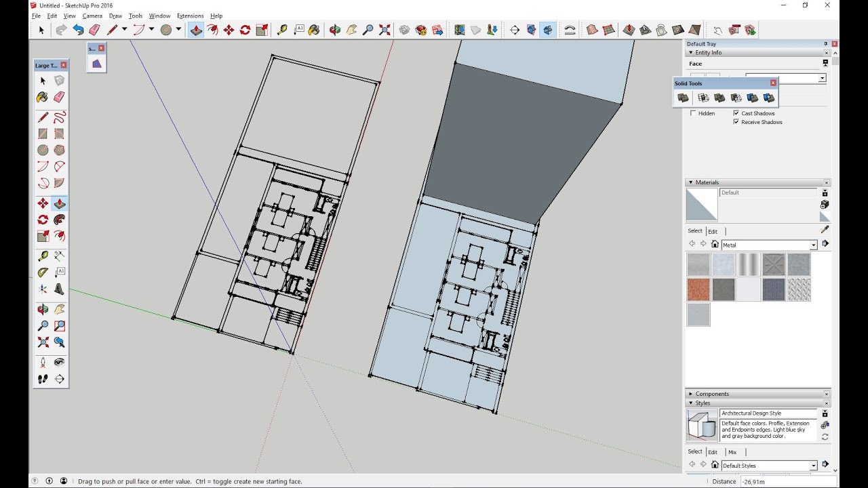Click the create material icon in Materials

click(x=825, y=204)
